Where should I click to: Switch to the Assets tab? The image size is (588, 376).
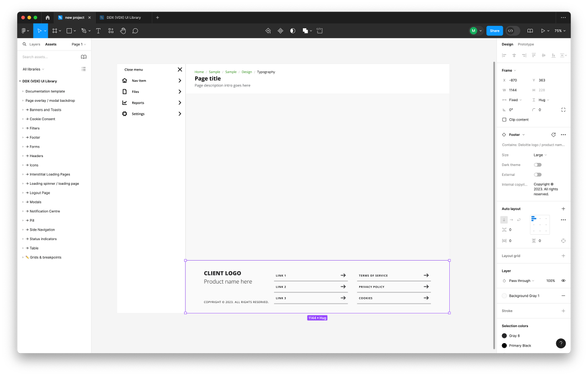[x=51, y=44]
